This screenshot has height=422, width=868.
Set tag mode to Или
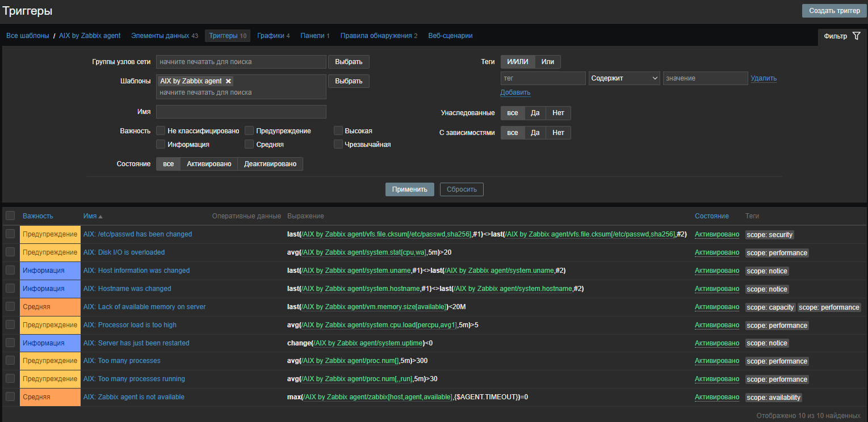point(547,62)
